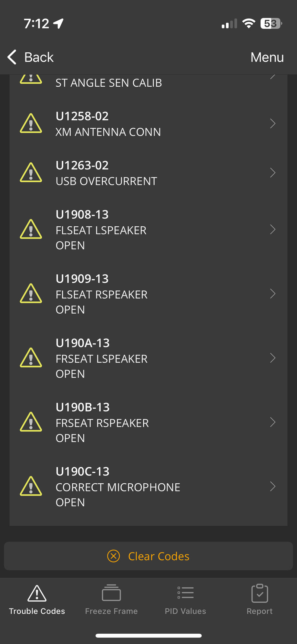Open the ST ANGLE SEN CALIB entry
The image size is (297, 644).
(x=109, y=83)
